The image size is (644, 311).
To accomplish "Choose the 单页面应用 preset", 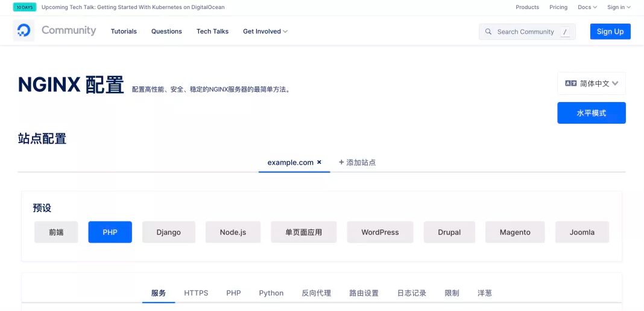I will click(x=303, y=232).
